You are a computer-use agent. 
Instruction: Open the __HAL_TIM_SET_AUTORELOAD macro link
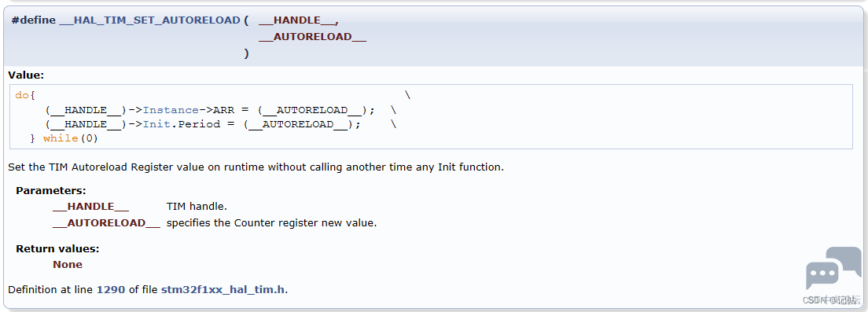[149, 20]
